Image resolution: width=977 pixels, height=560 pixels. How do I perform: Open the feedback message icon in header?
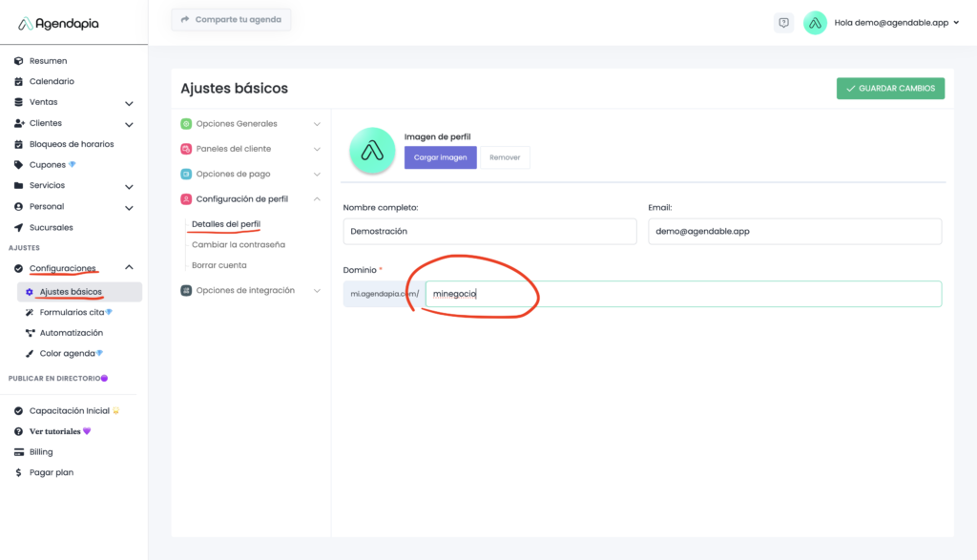point(783,23)
